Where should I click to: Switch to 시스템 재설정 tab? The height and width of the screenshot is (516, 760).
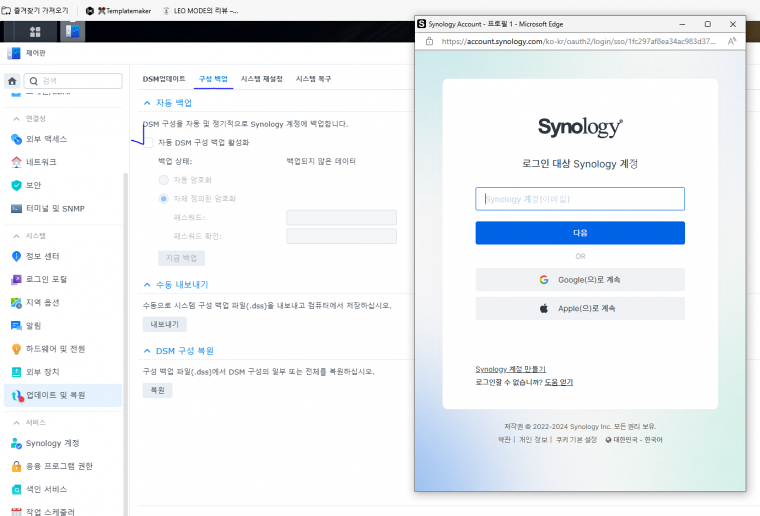click(262, 78)
